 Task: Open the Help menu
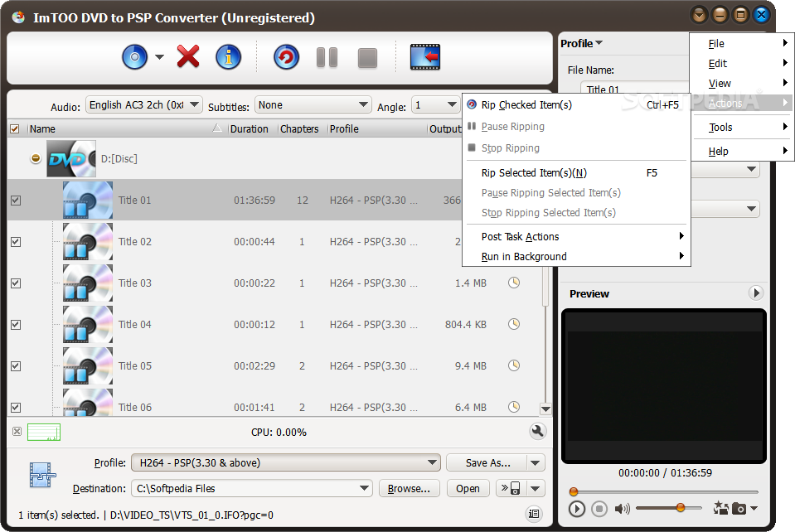pyautogui.click(x=742, y=151)
